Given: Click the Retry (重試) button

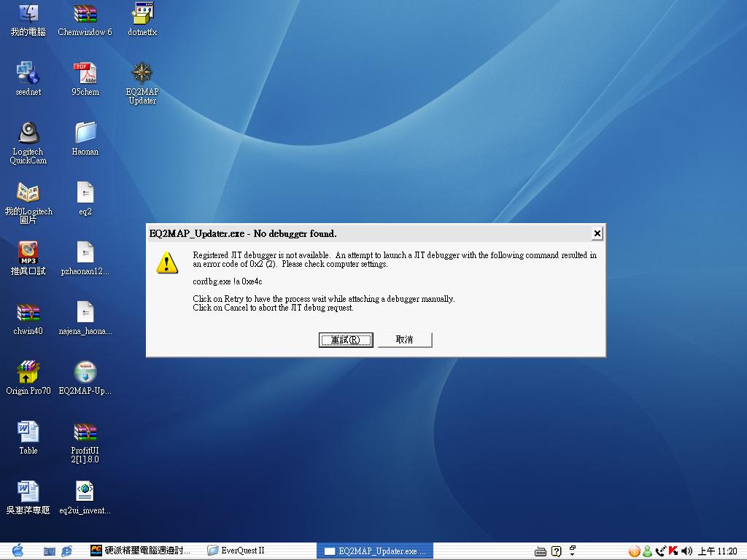Looking at the screenshot, I should [x=345, y=340].
